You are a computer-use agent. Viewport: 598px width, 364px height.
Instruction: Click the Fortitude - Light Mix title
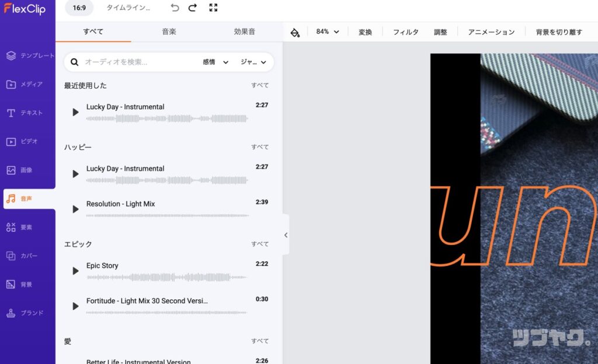point(147,301)
